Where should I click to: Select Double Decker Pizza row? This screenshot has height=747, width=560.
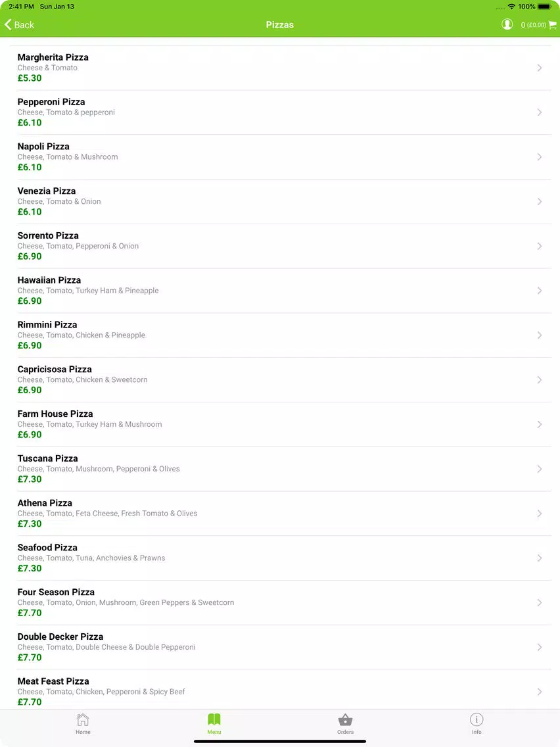[280, 647]
